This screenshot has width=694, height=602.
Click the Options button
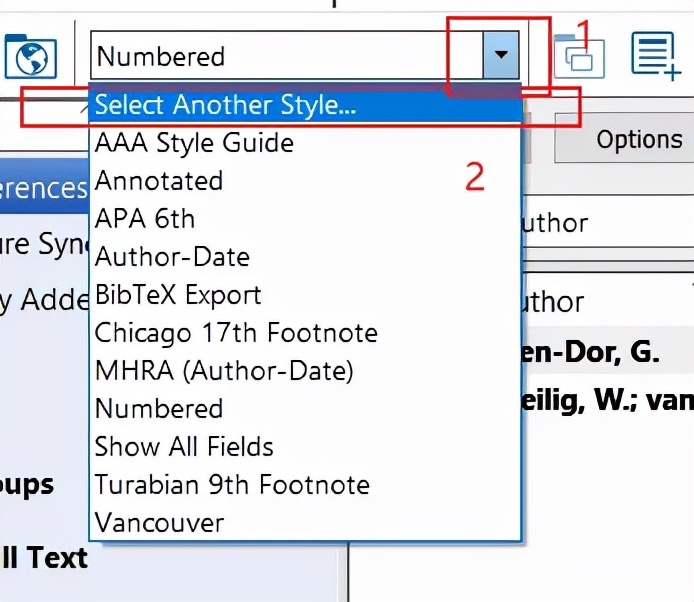pos(624,139)
